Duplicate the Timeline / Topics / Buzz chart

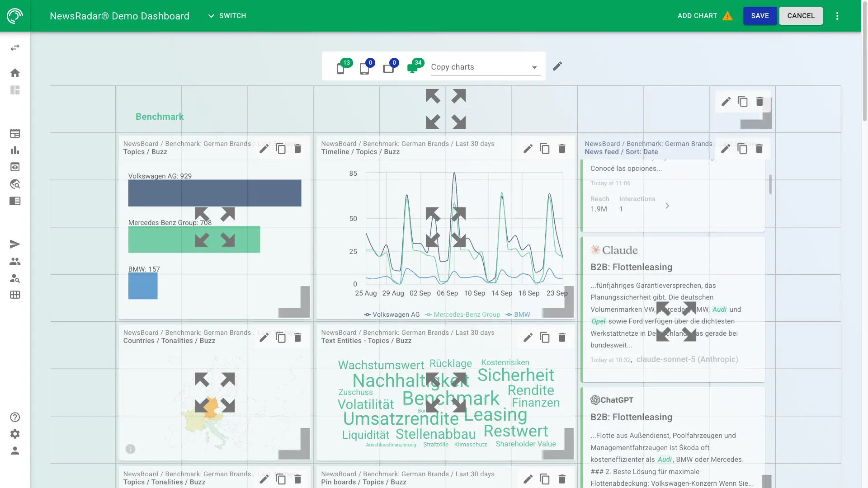(x=545, y=149)
